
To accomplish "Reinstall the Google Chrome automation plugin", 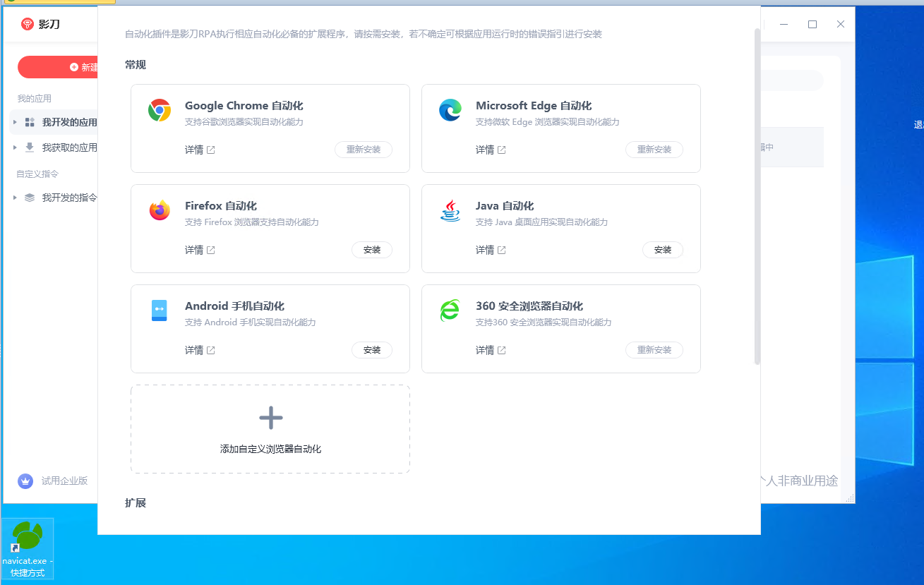I will (364, 150).
